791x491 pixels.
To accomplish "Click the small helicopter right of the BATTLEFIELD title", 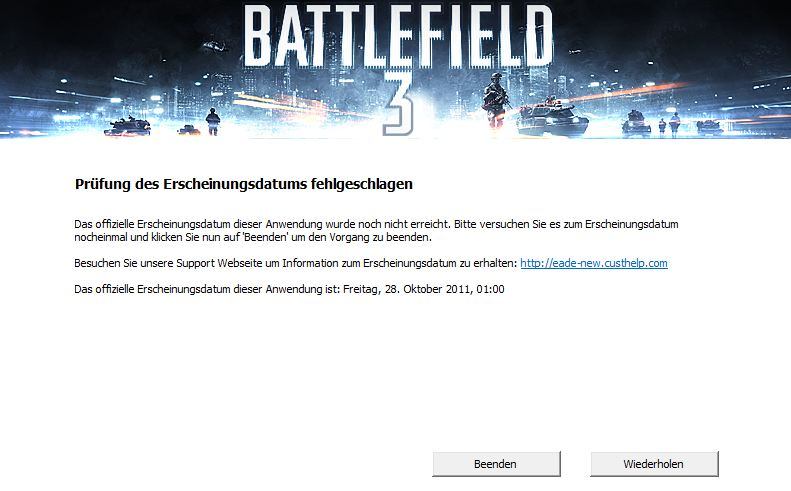I will click(x=575, y=51).
